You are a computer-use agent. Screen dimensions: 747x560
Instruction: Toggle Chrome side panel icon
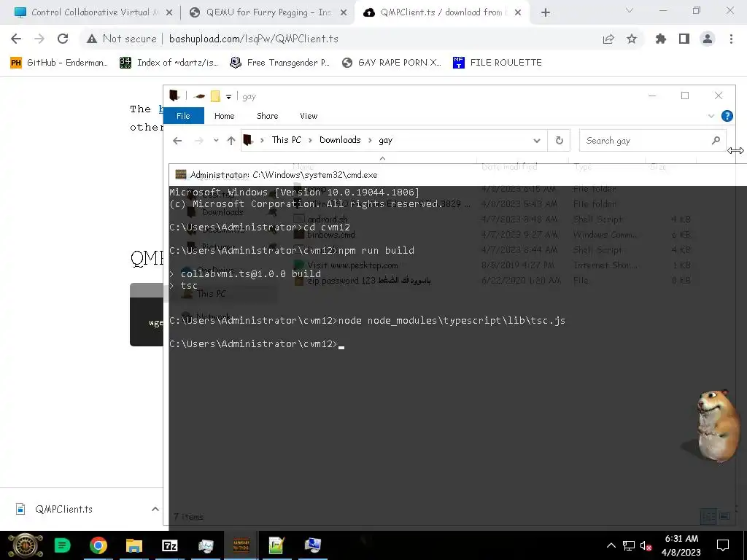coord(684,39)
